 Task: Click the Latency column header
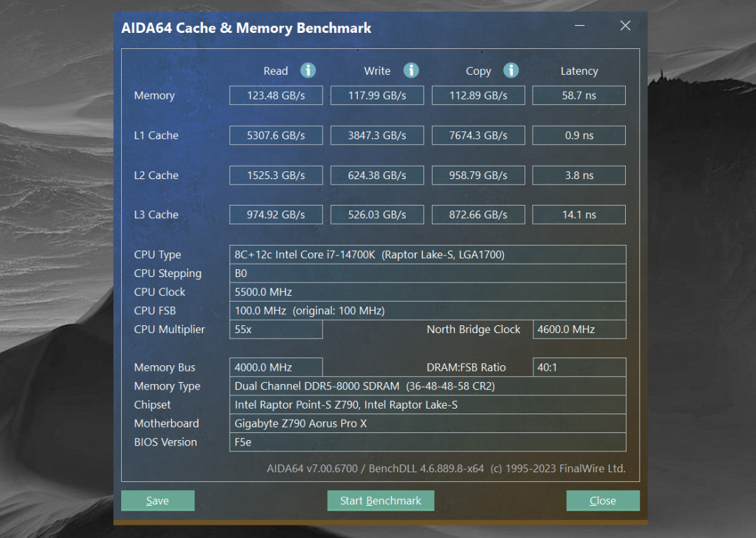pos(579,71)
